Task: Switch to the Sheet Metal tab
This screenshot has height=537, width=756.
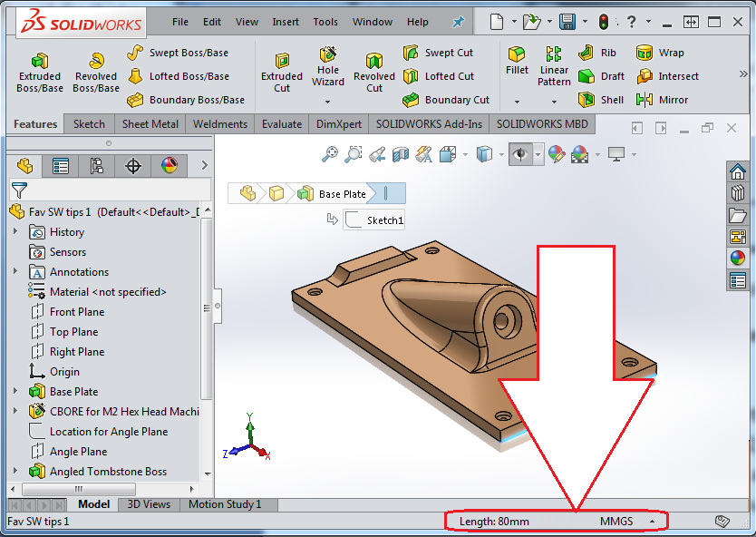Action: pos(150,124)
